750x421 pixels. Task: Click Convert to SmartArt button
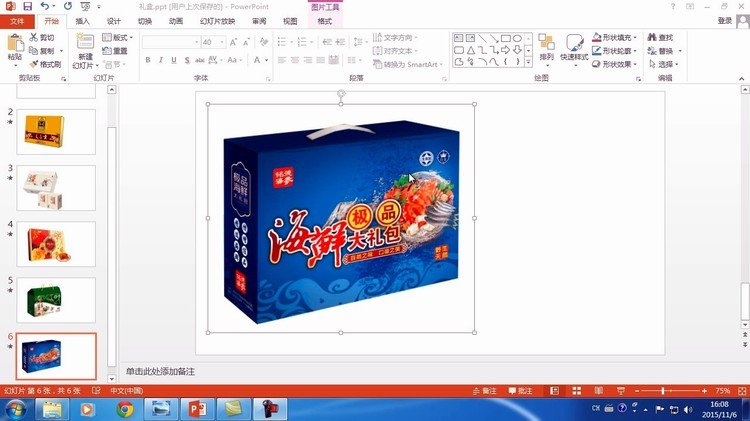pos(408,64)
